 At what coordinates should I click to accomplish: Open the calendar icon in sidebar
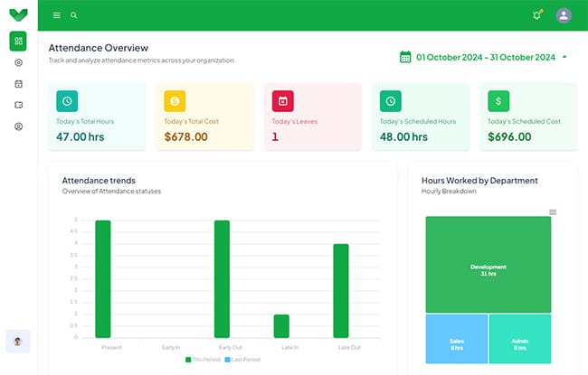(18, 83)
